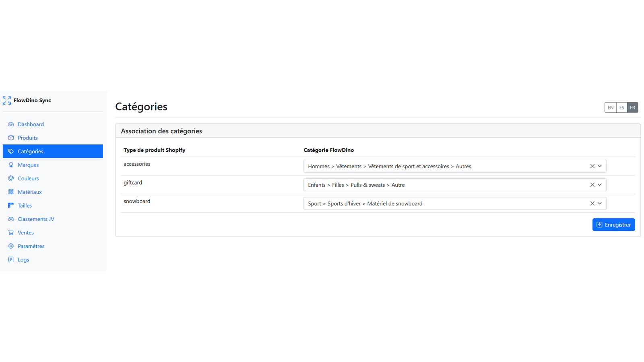Click the Enregistrer save button
This screenshot has height=362, width=644.
click(613, 225)
